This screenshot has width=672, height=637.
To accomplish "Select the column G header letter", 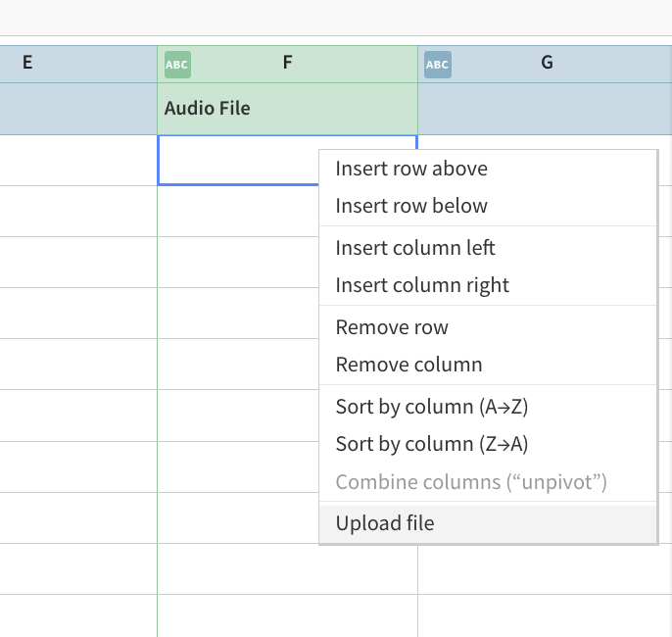I will point(547,63).
